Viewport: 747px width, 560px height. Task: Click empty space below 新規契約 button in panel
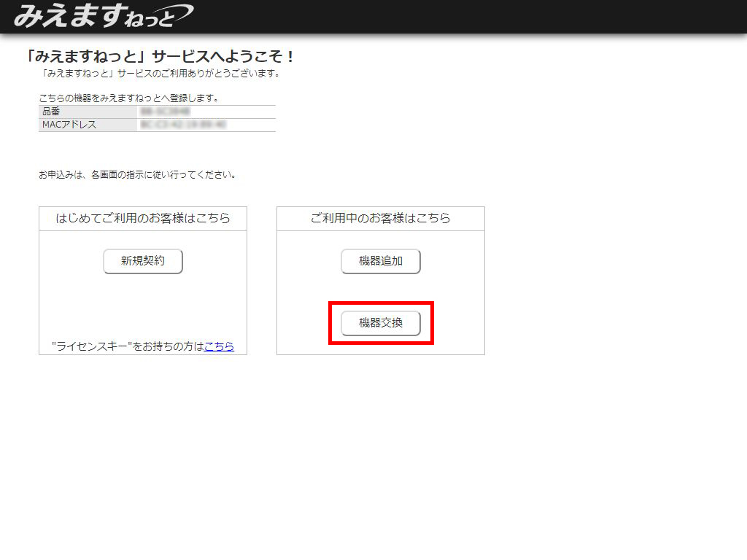point(143,306)
